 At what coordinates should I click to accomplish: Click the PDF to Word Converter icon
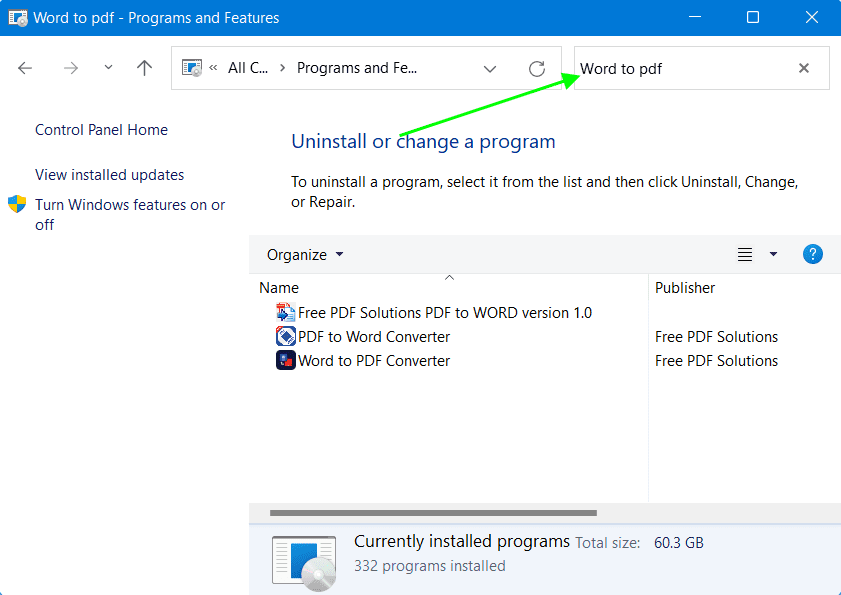(285, 337)
